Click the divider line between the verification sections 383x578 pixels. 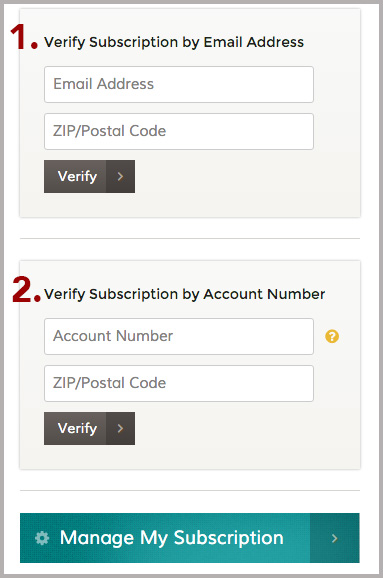[x=189, y=238]
